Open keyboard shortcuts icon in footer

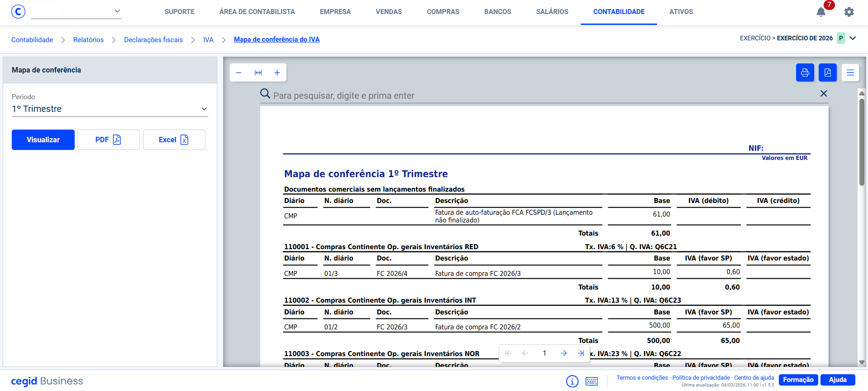pyautogui.click(x=591, y=381)
